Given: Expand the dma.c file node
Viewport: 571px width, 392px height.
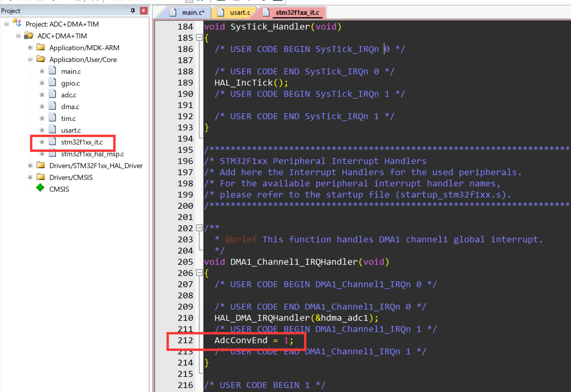Looking at the screenshot, I should [42, 107].
